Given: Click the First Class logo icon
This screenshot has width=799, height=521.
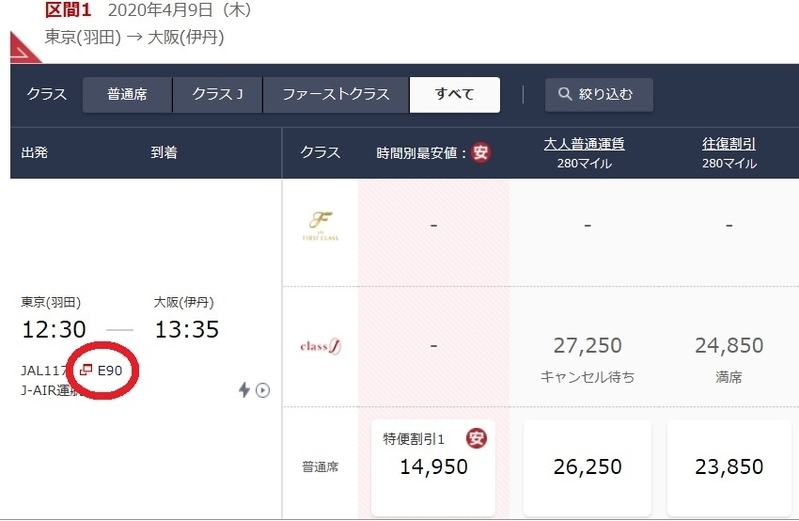Looking at the screenshot, I should [321, 226].
